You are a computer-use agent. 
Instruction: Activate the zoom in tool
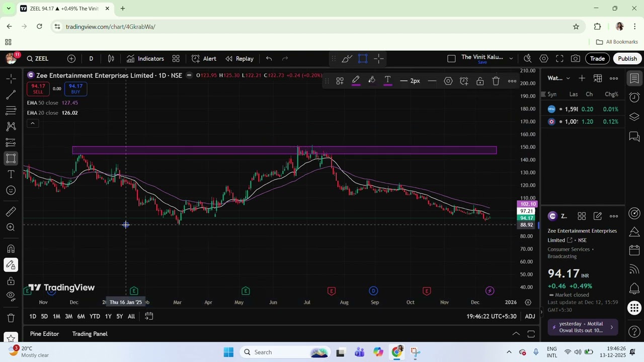[x=11, y=228]
